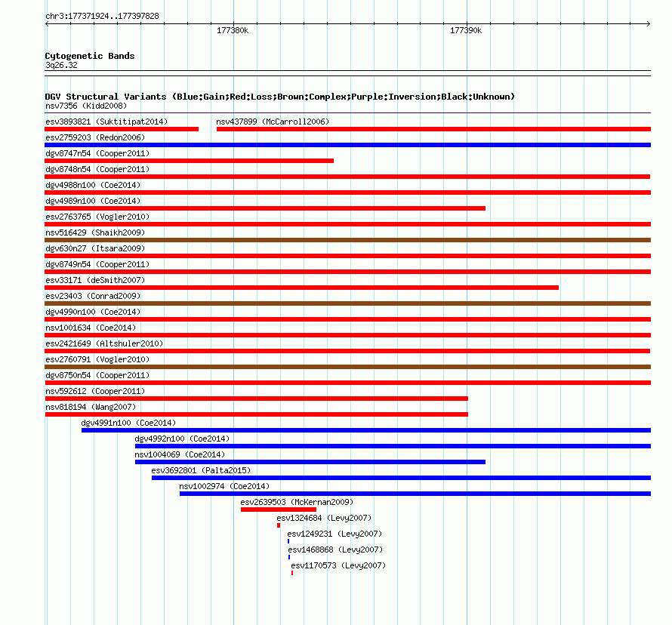
Task: Select the nsv1001634 (Coe2014) label
Action: tap(91, 328)
